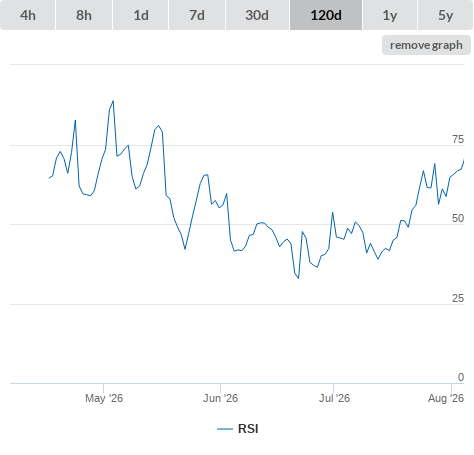The height and width of the screenshot is (455, 474).
Task: Switch to the 4h time range
Action: tap(27, 15)
